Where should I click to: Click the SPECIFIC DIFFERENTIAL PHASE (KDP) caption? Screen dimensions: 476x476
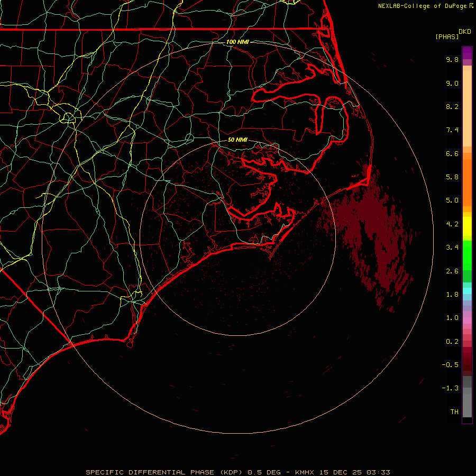pos(164,472)
